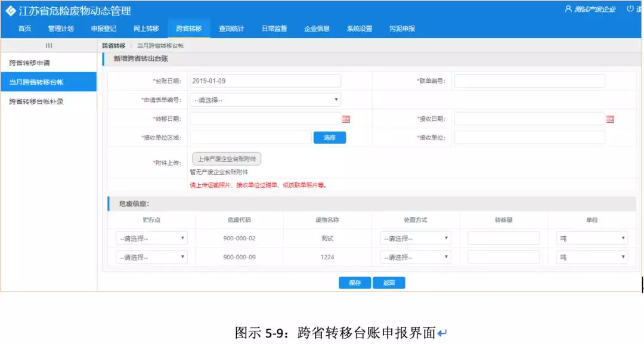Open 贮存点 dropdown for waste 900-000-02

(151, 238)
